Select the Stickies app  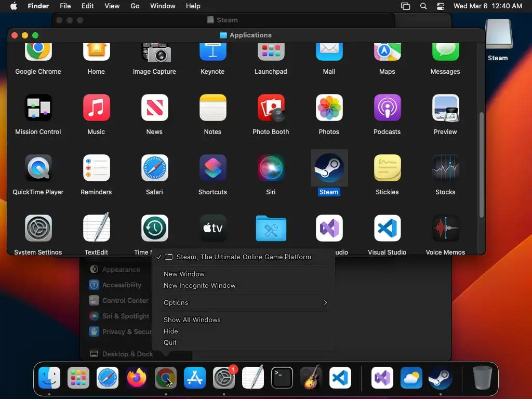click(x=387, y=168)
